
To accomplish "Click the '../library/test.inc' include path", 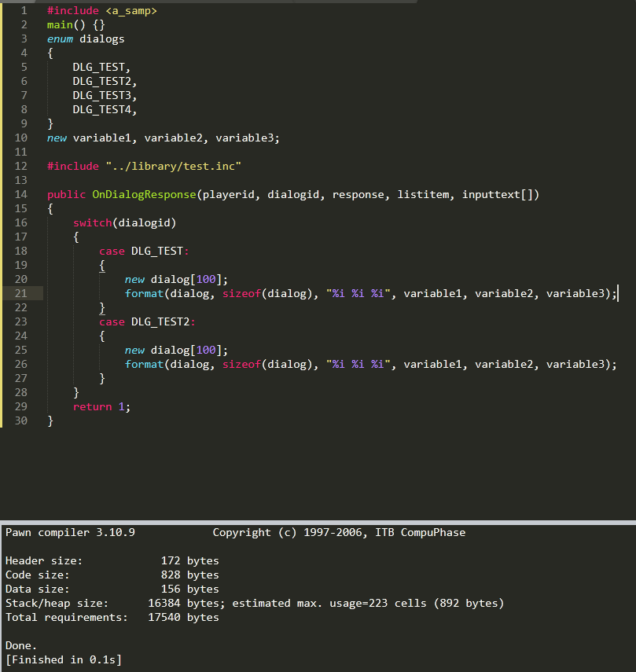I will pyautogui.click(x=173, y=167).
